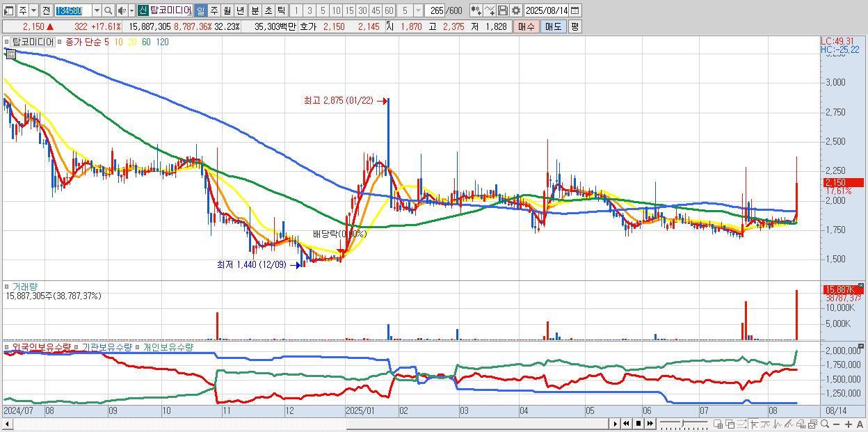The width and height of the screenshot is (868, 432).
Task: Click the 탑코미디어 chart legend label
Action: point(33,42)
